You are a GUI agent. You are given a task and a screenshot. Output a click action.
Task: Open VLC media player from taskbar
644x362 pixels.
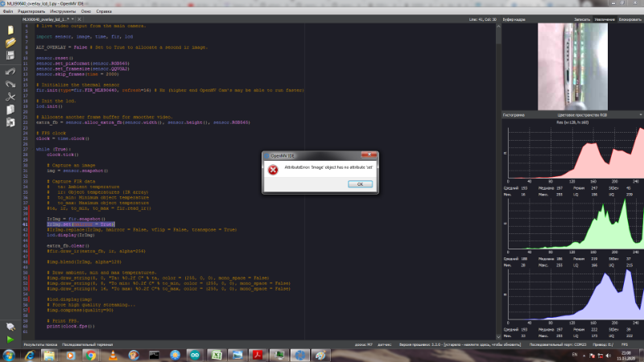113,356
